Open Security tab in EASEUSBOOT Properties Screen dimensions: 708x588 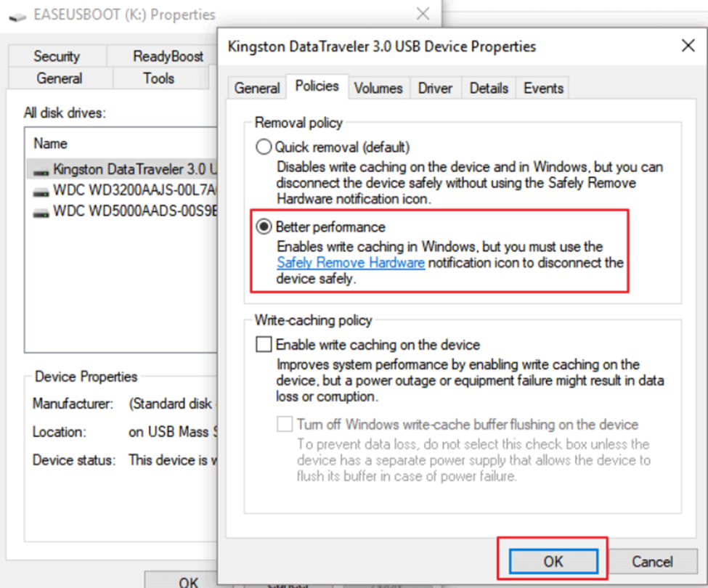[x=57, y=56]
